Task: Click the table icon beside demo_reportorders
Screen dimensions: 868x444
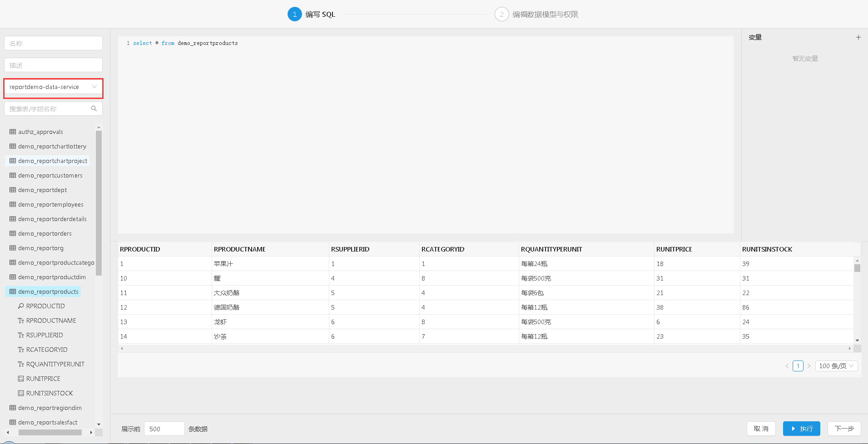Action: pyautogui.click(x=13, y=233)
